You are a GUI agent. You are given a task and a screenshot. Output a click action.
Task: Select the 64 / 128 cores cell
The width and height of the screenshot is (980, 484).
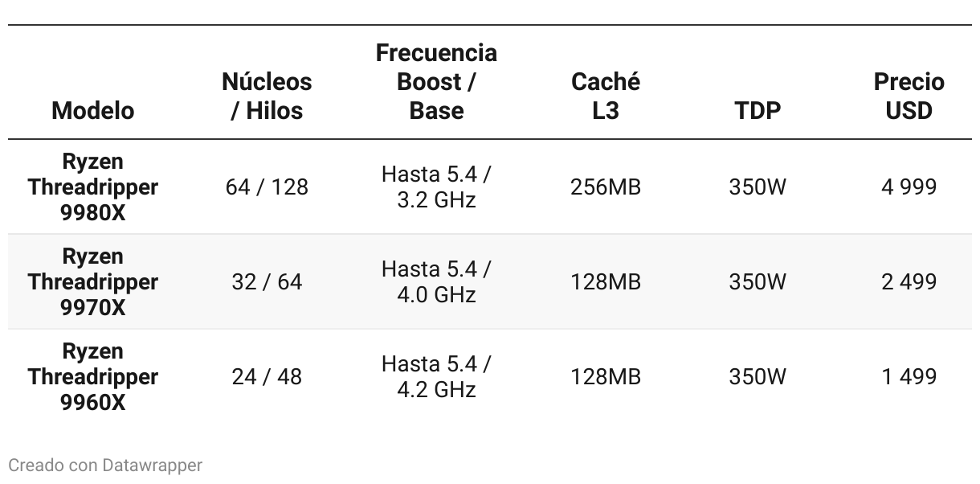click(x=267, y=187)
